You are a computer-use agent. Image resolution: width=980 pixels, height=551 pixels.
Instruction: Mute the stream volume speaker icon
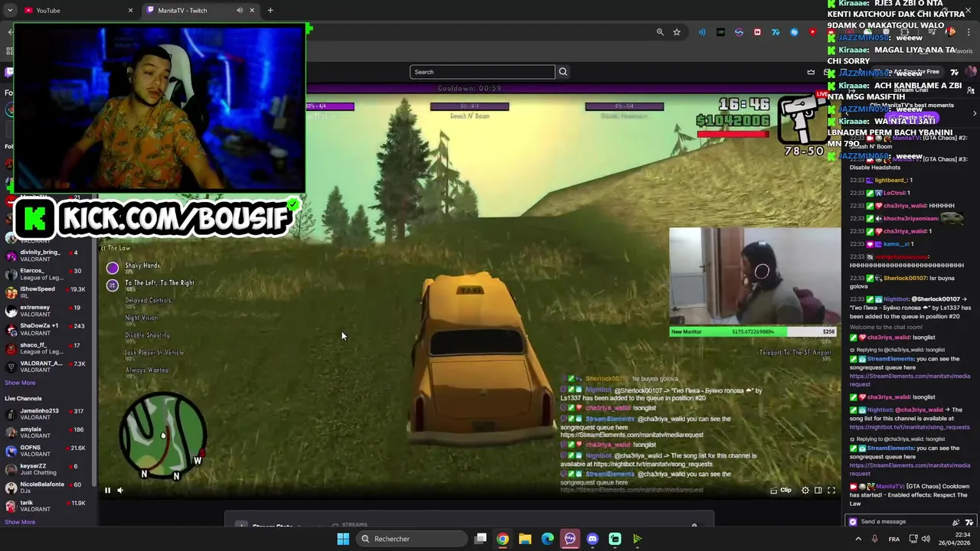120,491
